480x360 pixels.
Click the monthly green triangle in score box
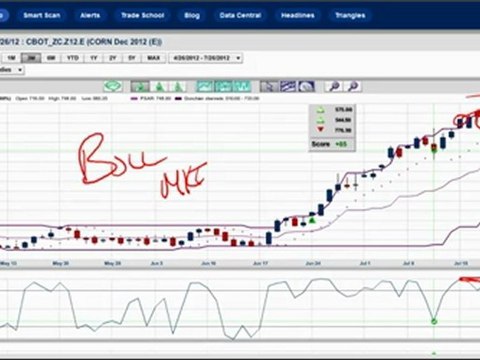pos(320,109)
